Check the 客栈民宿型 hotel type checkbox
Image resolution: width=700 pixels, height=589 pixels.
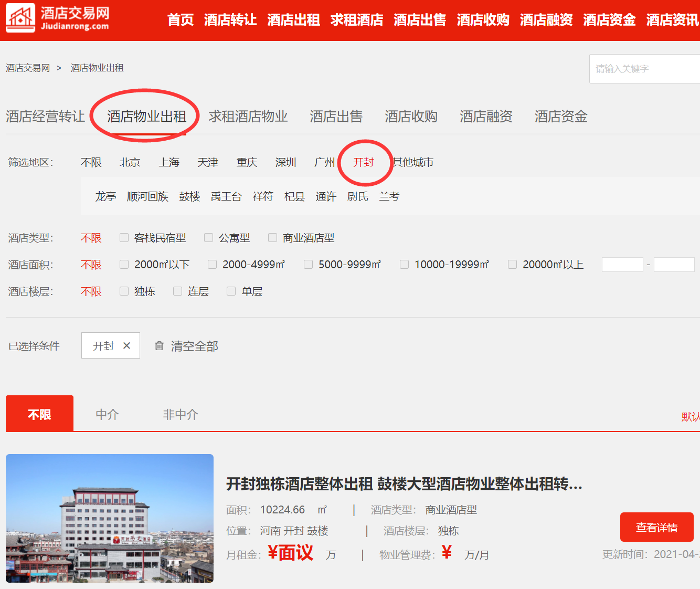(x=124, y=238)
